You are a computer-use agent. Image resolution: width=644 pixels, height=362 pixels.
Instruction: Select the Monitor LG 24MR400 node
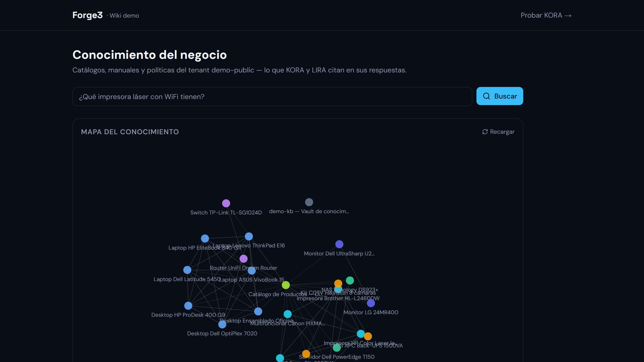pyautogui.click(x=371, y=303)
